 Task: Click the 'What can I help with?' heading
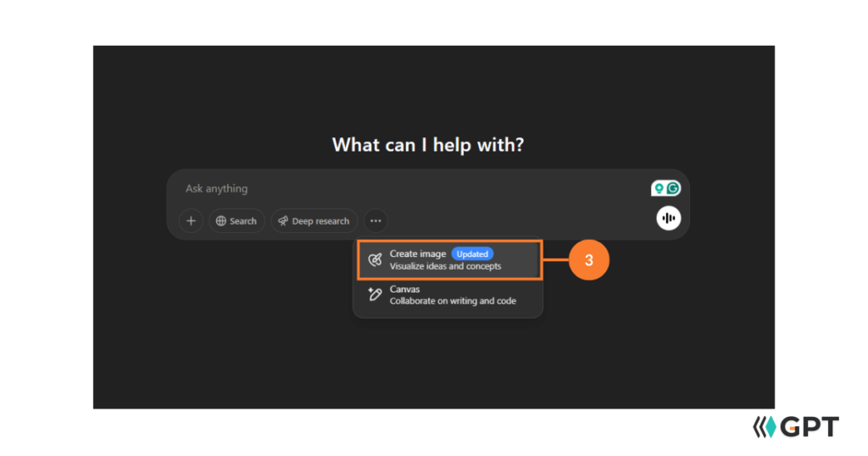[x=428, y=145]
